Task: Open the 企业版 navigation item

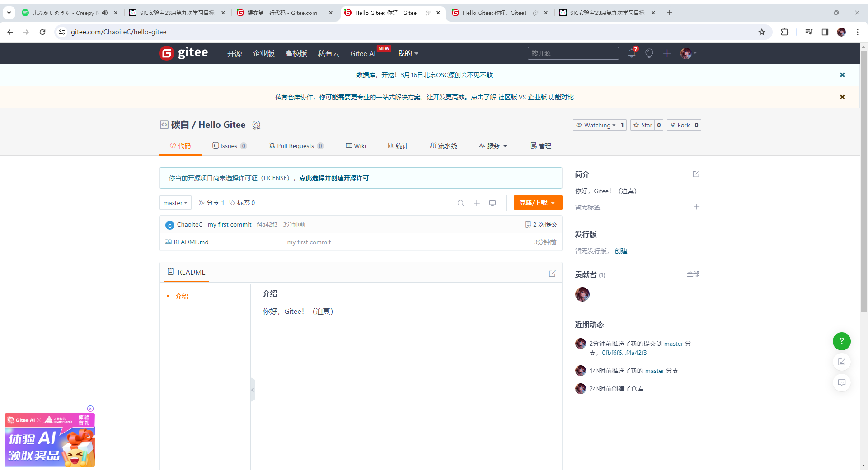Action: click(263, 53)
